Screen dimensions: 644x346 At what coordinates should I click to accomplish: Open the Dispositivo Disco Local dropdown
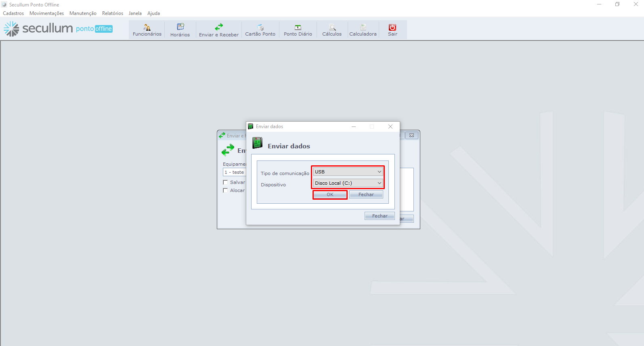(348, 183)
